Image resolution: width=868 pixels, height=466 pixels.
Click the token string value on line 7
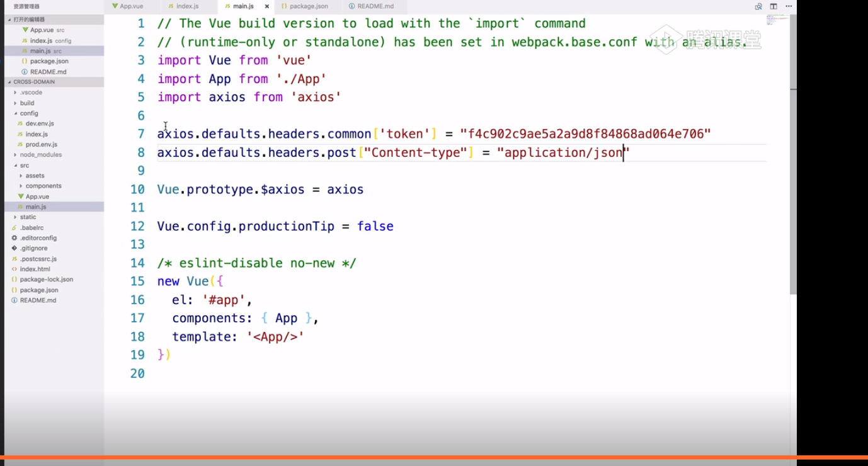coord(586,134)
